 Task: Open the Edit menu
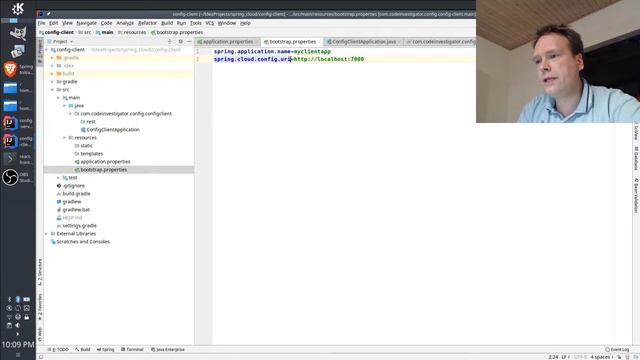(x=53, y=23)
